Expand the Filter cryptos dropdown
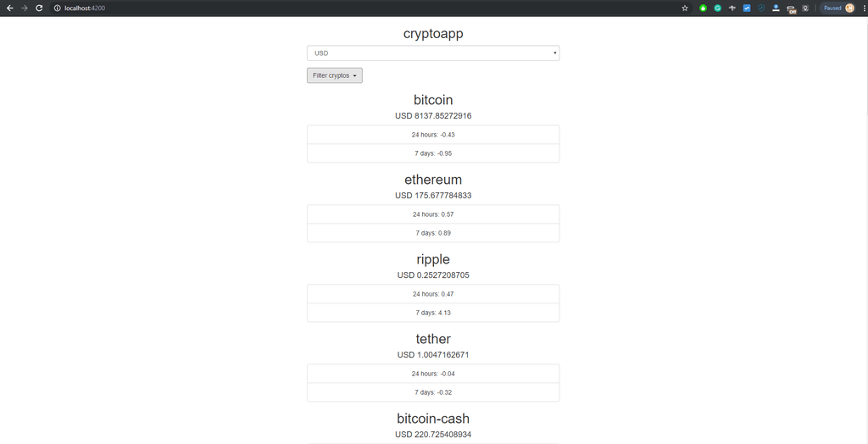 click(x=334, y=75)
